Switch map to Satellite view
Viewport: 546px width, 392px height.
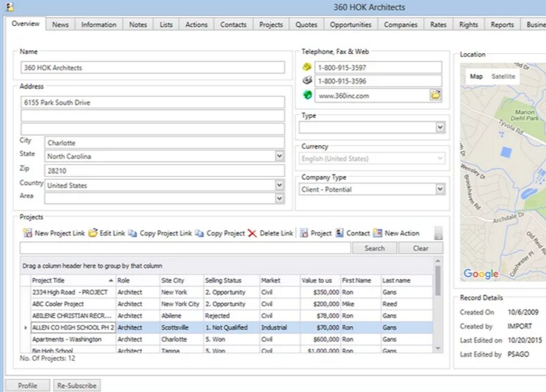click(504, 77)
